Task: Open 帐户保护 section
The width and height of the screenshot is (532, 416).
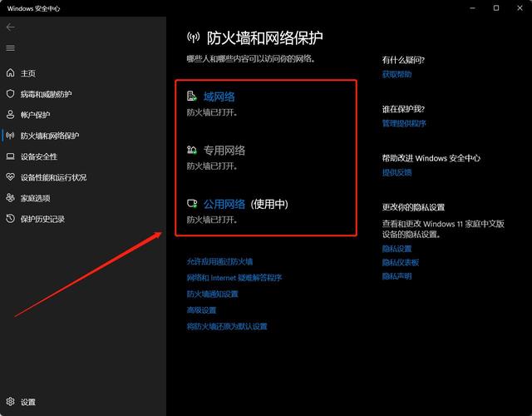Action: [35, 115]
